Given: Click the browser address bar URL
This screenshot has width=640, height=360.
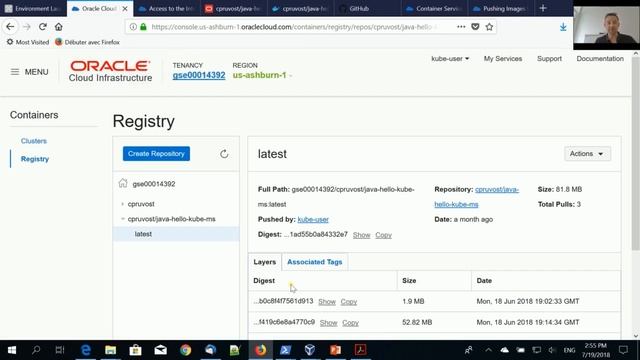Looking at the screenshot, I should (x=294, y=27).
